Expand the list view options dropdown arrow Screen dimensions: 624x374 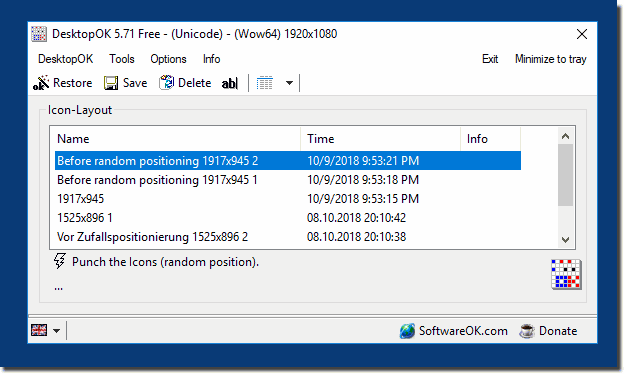pyautogui.click(x=289, y=83)
